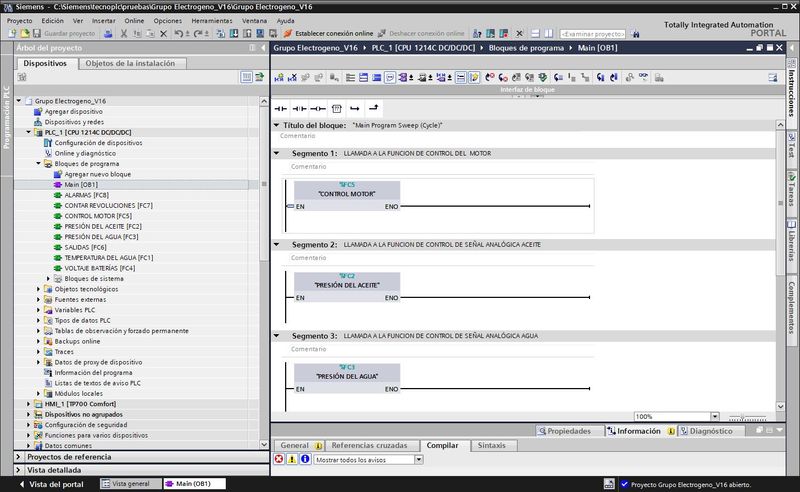Toggle information messages filter in Compilar tab

(305, 459)
